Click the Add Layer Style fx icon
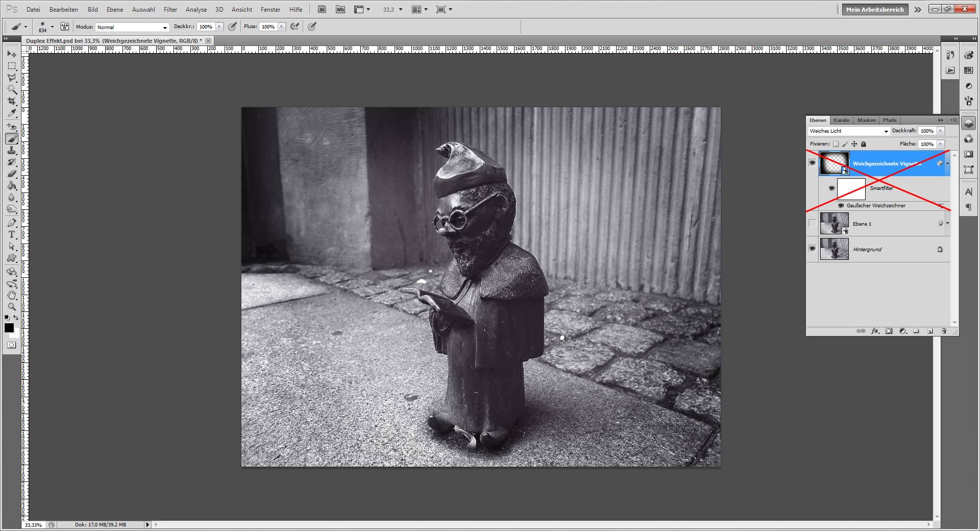 tap(875, 331)
